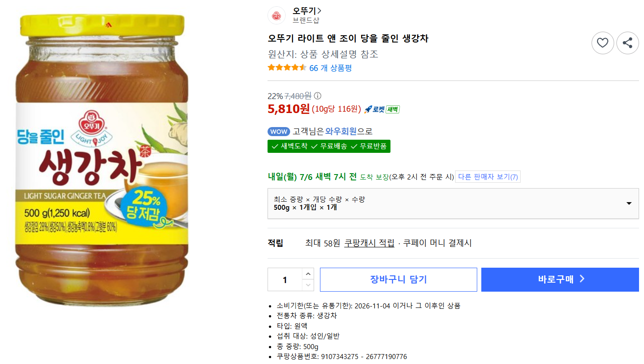
Task: Click the green 새벽도착 무료배송 benefits badge
Action: coord(329,146)
